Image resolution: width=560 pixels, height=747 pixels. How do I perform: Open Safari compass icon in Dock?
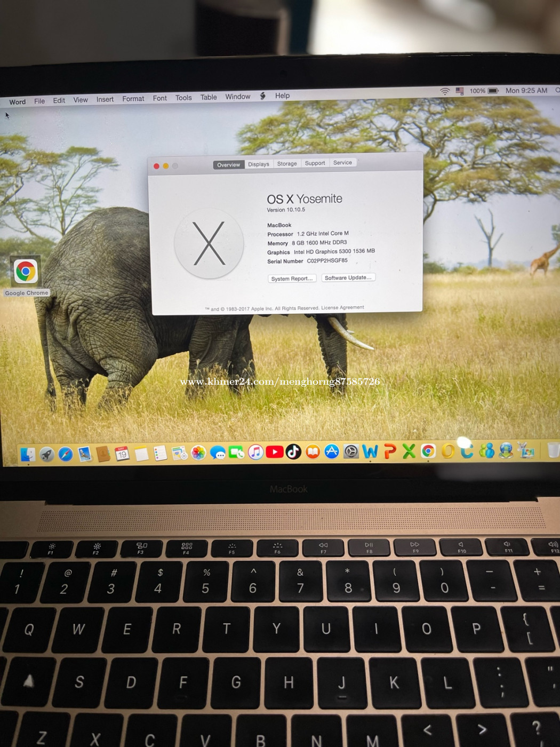(66, 454)
